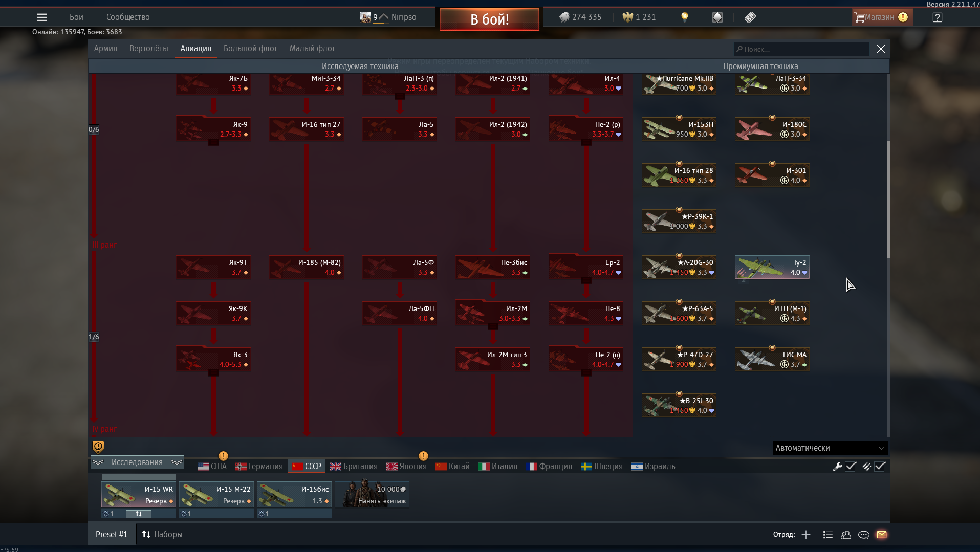The width and height of the screenshot is (980, 552).
Task: Click swap arrows under И-15 WR slot
Action: [139, 514]
